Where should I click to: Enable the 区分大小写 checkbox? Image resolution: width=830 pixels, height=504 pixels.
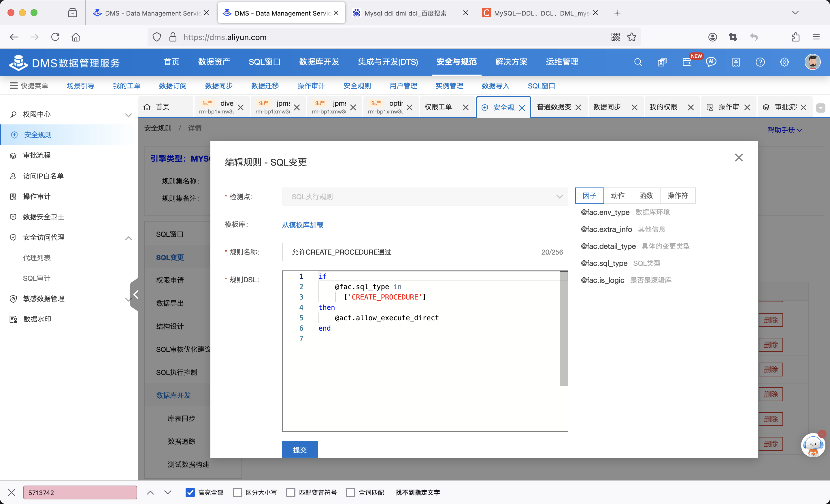(x=237, y=492)
